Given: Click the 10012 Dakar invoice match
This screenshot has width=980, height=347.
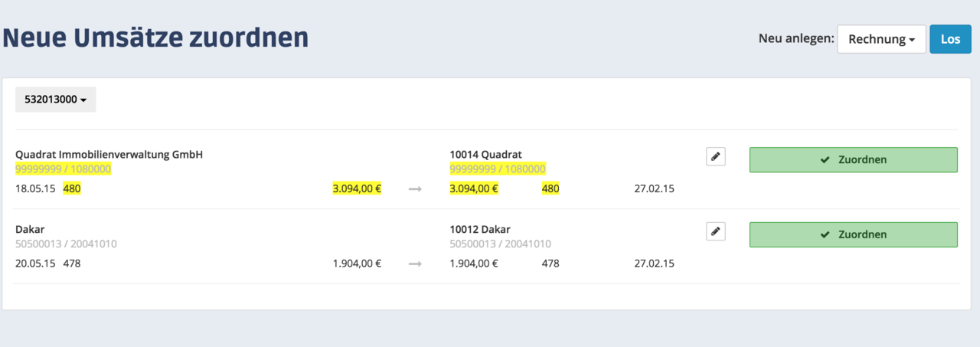Looking at the screenshot, I should coord(480,229).
